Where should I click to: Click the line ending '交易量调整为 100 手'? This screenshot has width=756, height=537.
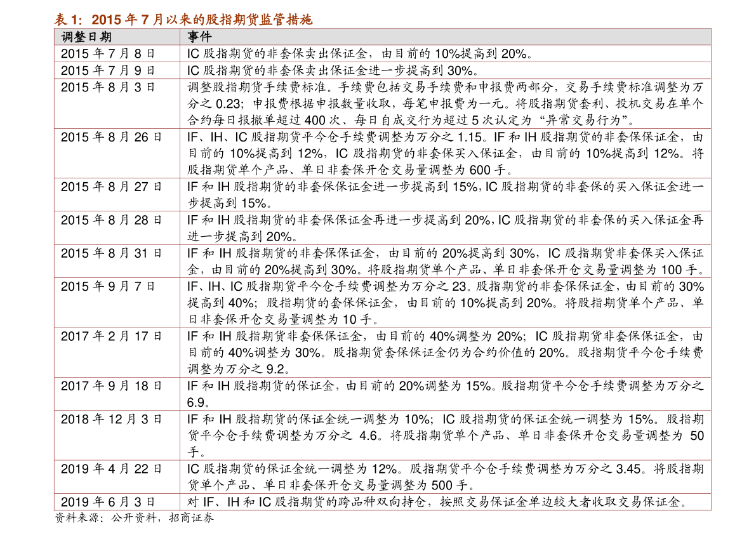tap(445, 270)
